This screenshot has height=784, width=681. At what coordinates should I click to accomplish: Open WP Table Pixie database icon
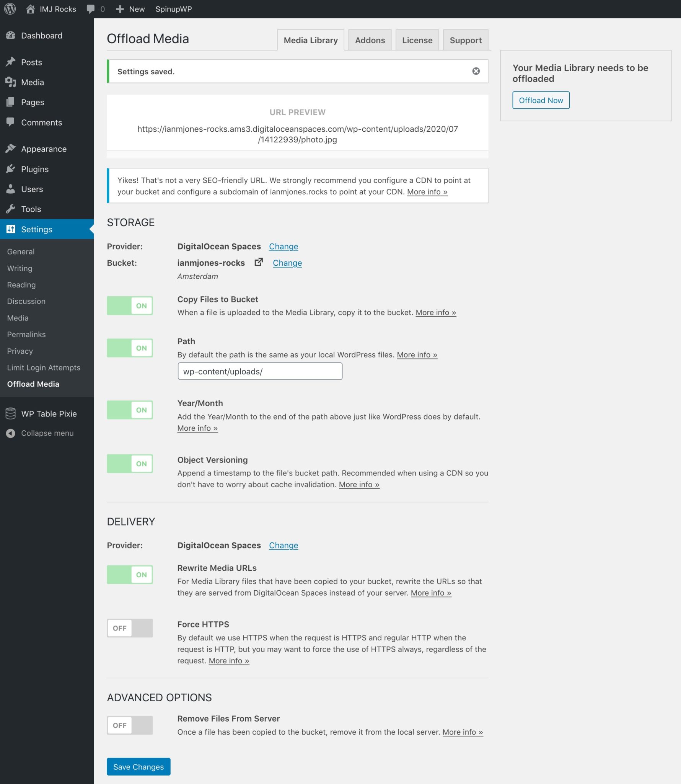[10, 413]
